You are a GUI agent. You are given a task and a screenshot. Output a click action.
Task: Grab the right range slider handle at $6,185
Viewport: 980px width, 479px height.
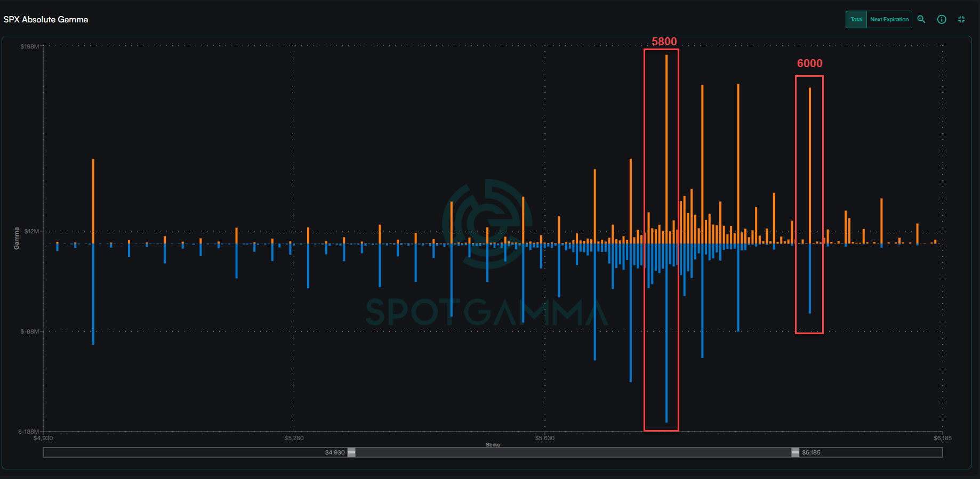click(795, 452)
